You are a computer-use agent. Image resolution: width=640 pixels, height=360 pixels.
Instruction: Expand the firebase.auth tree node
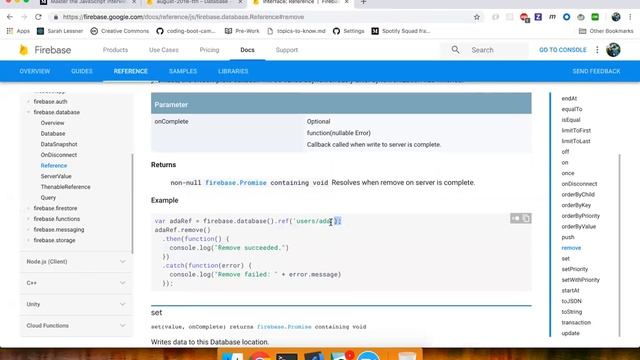(x=28, y=102)
